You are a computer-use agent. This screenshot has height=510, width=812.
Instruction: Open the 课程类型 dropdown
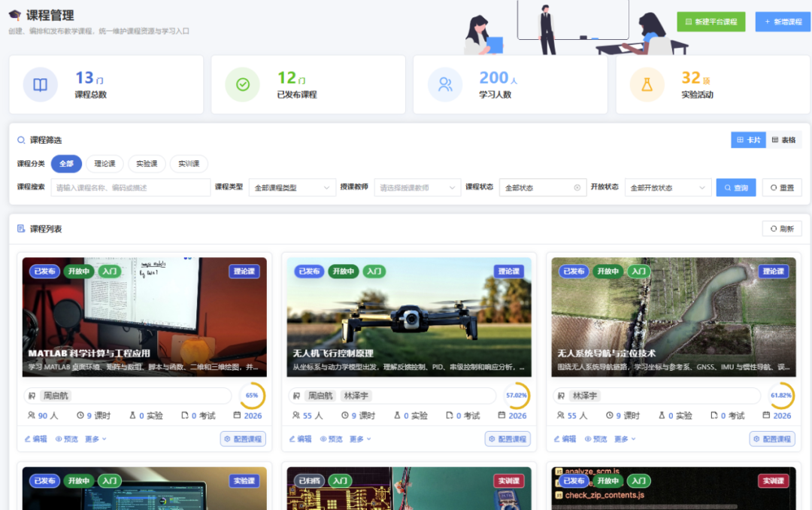pos(292,187)
